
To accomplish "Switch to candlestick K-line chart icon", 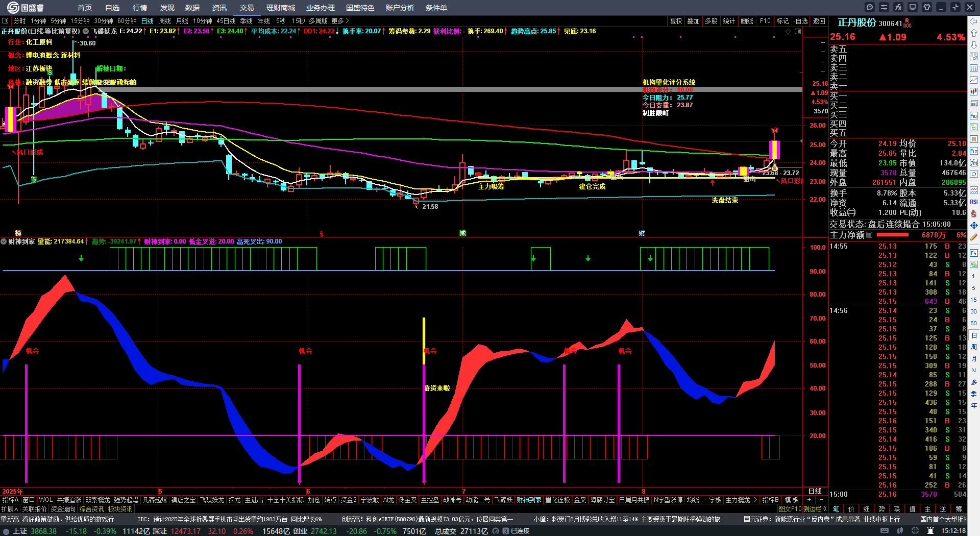I will coord(974,92).
